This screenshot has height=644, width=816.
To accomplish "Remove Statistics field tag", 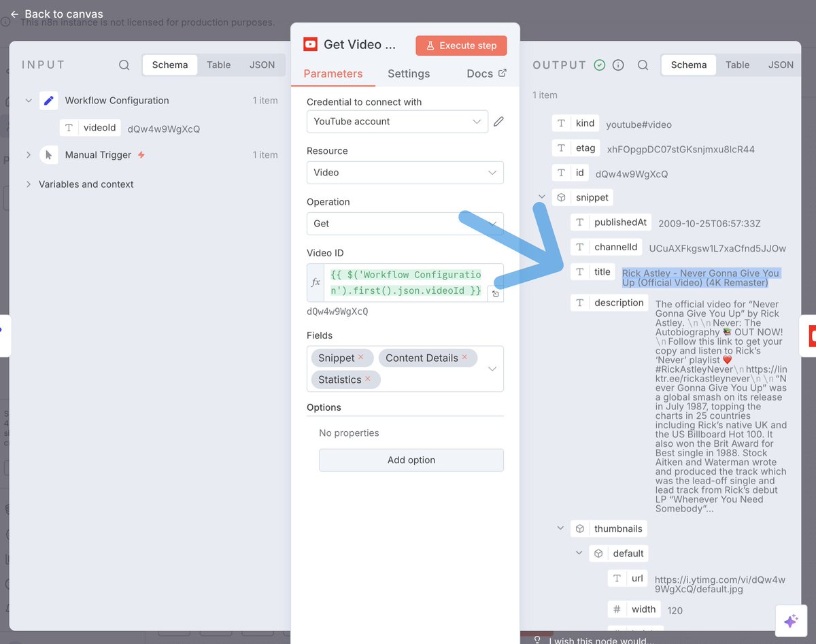I will [x=368, y=379].
